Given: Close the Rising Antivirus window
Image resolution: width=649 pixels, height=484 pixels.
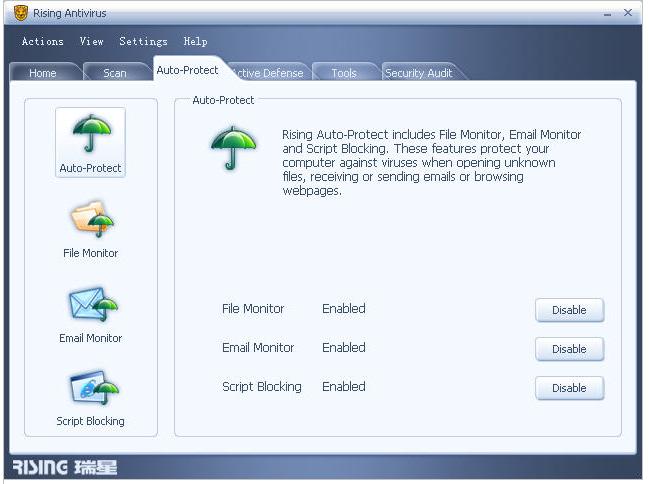Looking at the screenshot, I should 628,13.
